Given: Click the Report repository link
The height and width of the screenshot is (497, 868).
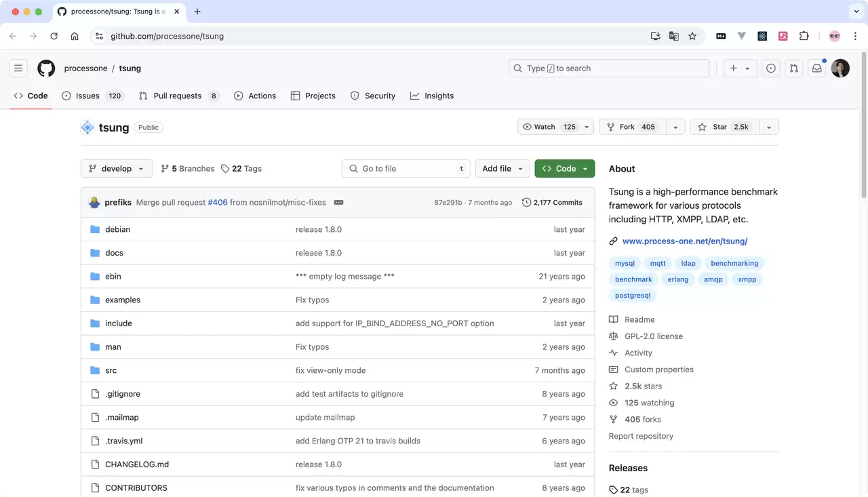Looking at the screenshot, I should 641,436.
